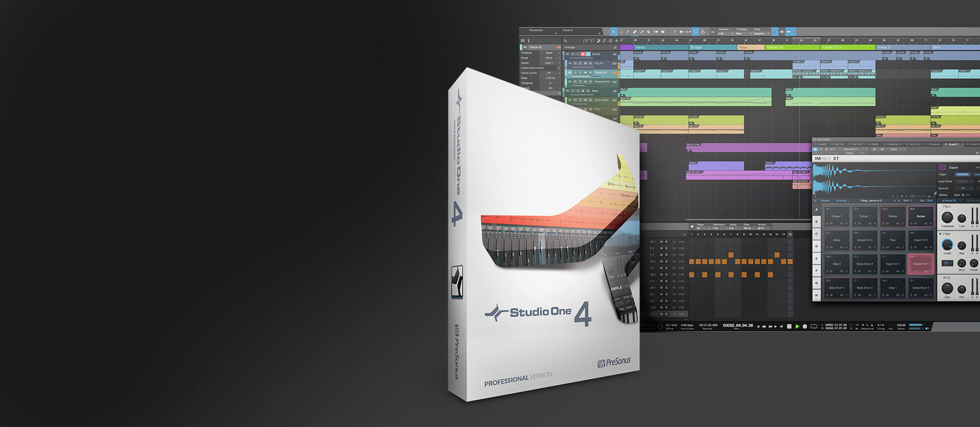Solo the Bass track
Viewport: 980px width, 427px height.
(x=578, y=91)
